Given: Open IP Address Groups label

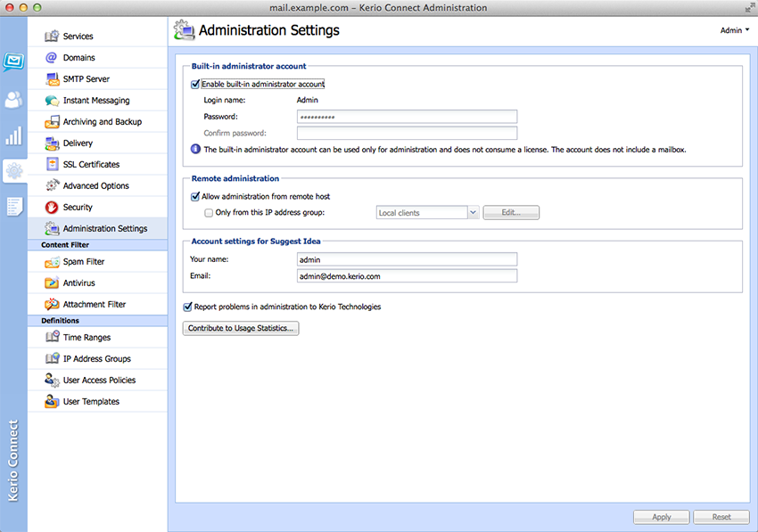Looking at the screenshot, I should (96, 358).
